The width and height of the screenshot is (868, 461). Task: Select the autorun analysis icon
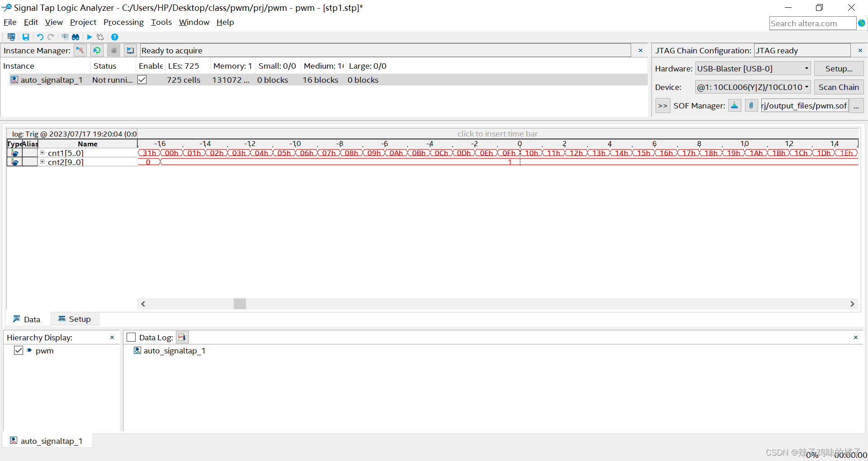[x=97, y=50]
